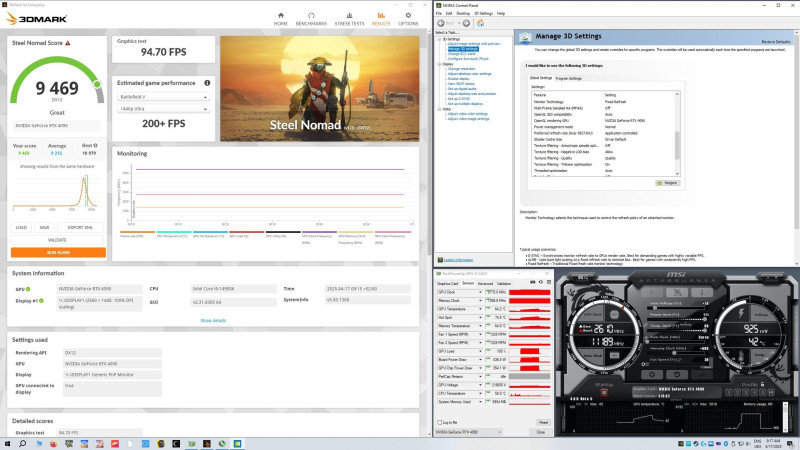
Task: Open the resolution dropdown (1440p Ultra)
Action: tap(163, 109)
